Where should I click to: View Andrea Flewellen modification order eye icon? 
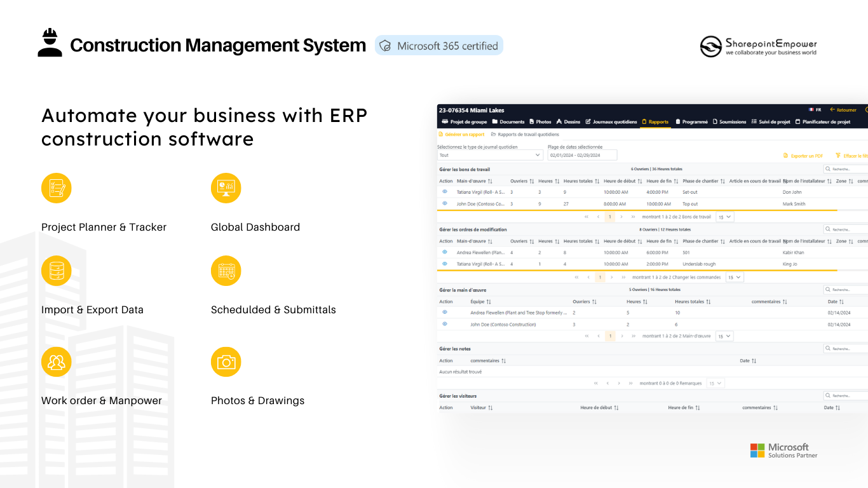click(x=445, y=252)
